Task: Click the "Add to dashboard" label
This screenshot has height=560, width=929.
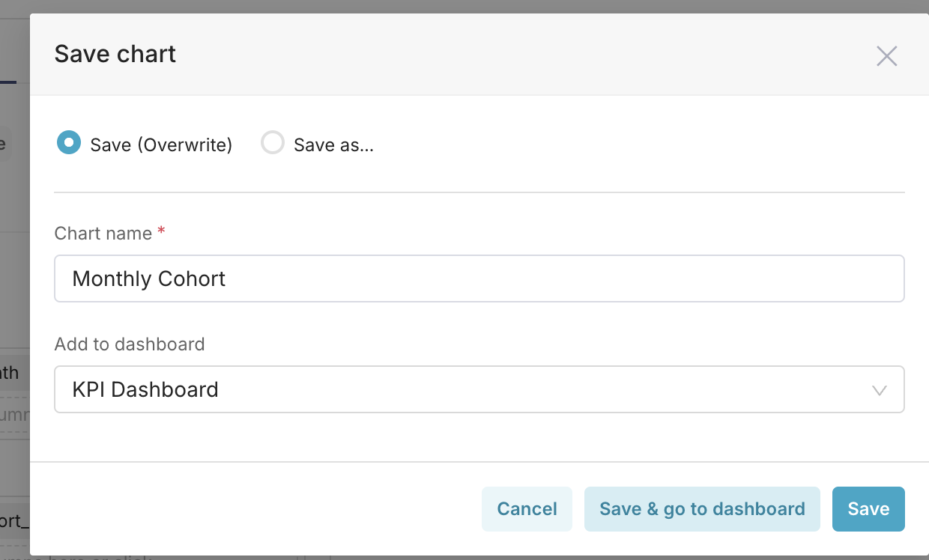Action: (130, 344)
